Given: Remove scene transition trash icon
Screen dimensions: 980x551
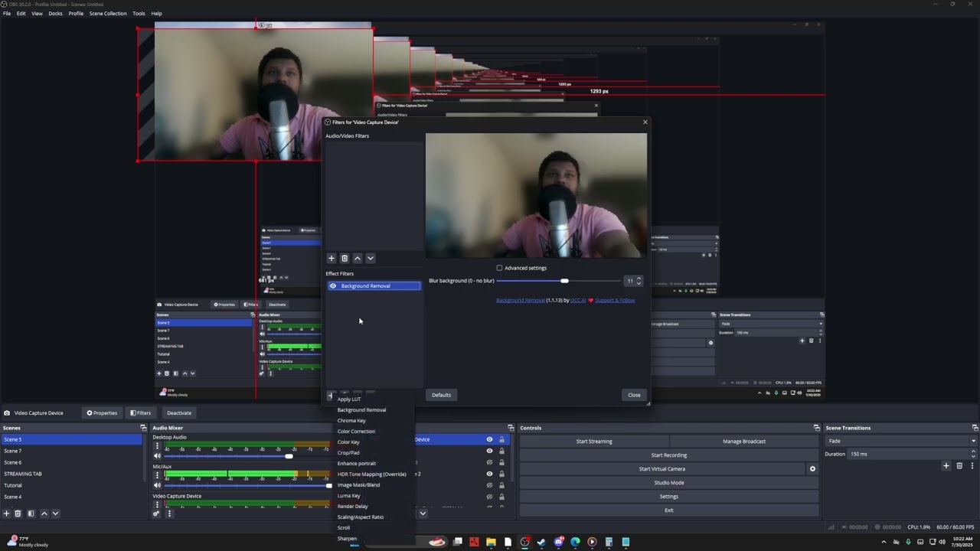Looking at the screenshot, I should pyautogui.click(x=959, y=465).
